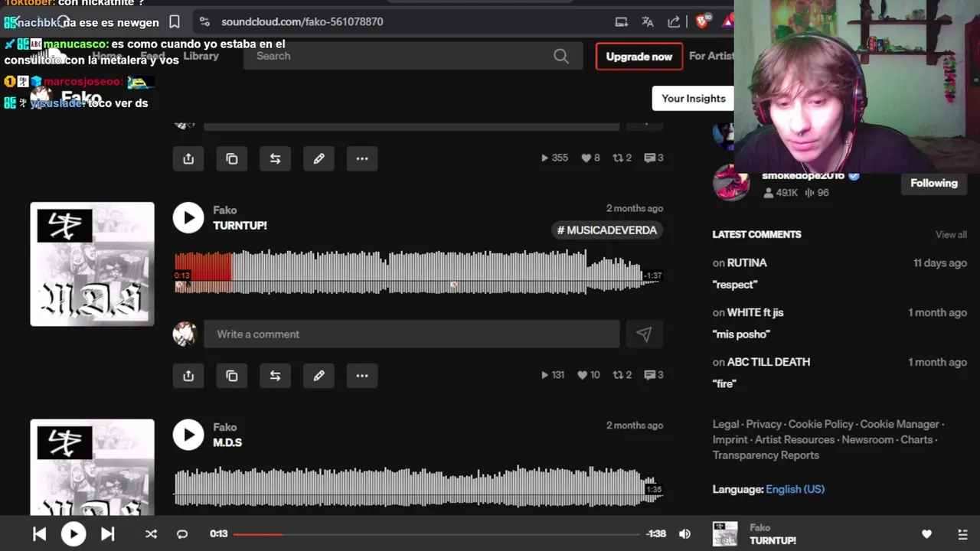Open the MUSICADEVERDA tag

click(x=607, y=230)
